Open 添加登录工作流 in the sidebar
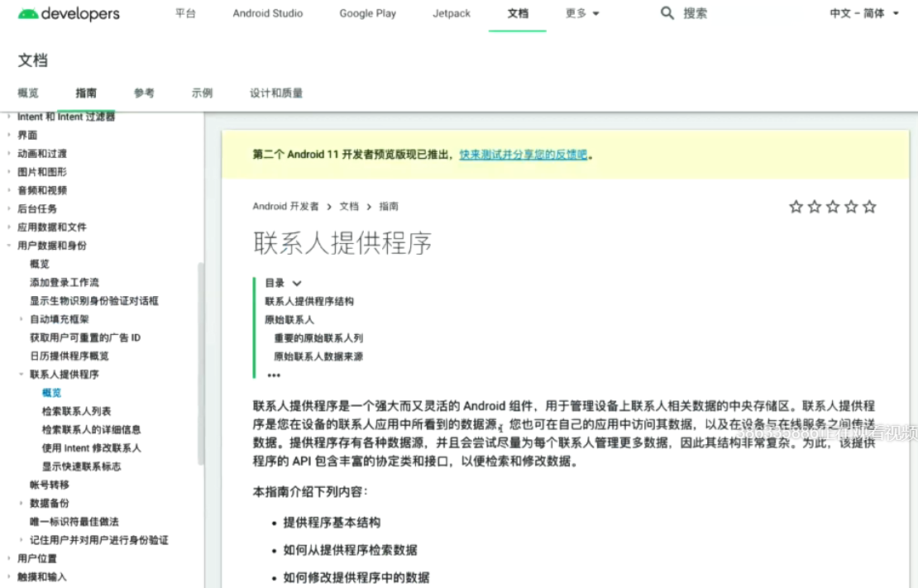Viewport: 918px width, 588px height. (x=65, y=282)
